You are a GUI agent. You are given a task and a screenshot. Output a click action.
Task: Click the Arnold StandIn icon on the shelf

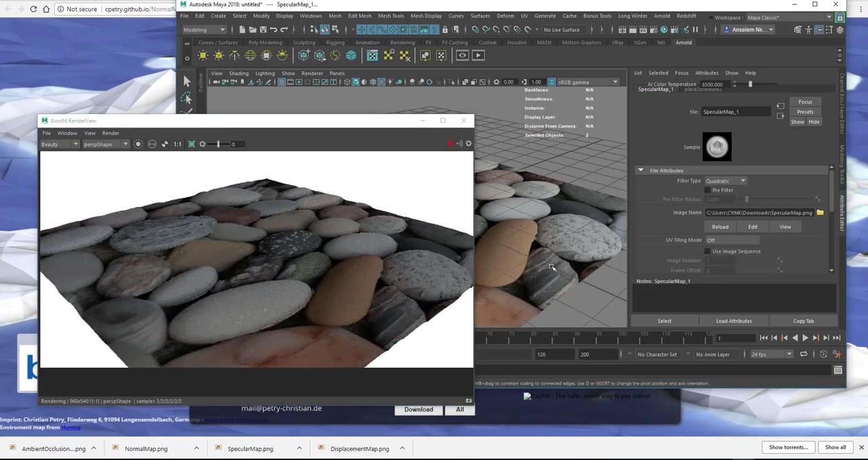click(302, 55)
